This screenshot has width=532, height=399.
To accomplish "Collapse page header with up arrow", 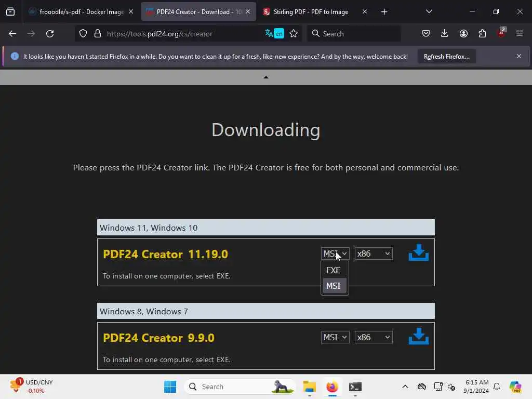I will pyautogui.click(x=266, y=77).
